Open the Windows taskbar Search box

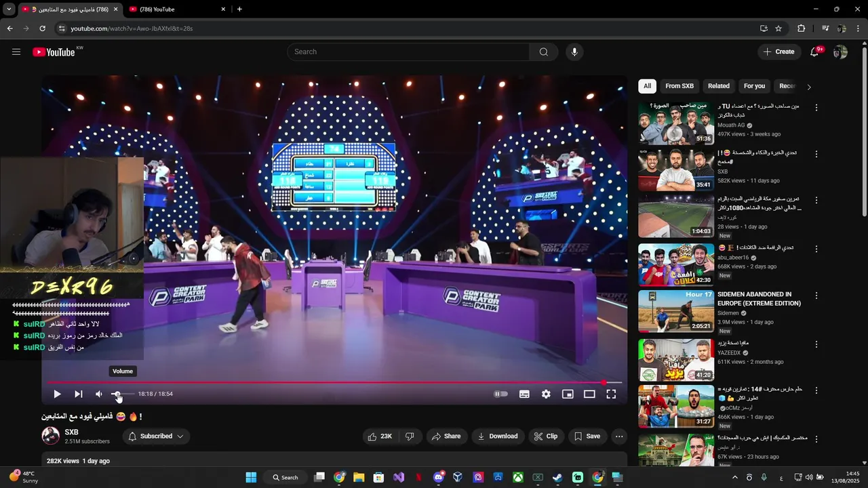(285, 477)
